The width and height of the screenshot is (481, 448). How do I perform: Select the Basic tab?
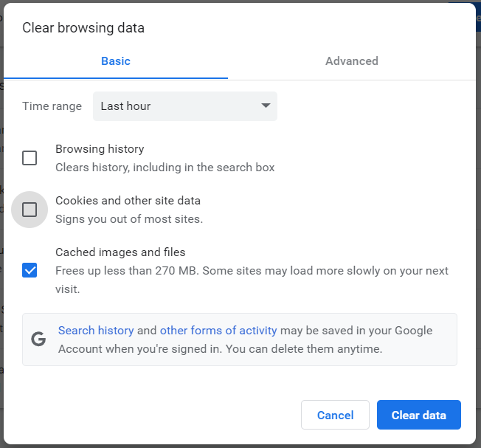tap(116, 61)
